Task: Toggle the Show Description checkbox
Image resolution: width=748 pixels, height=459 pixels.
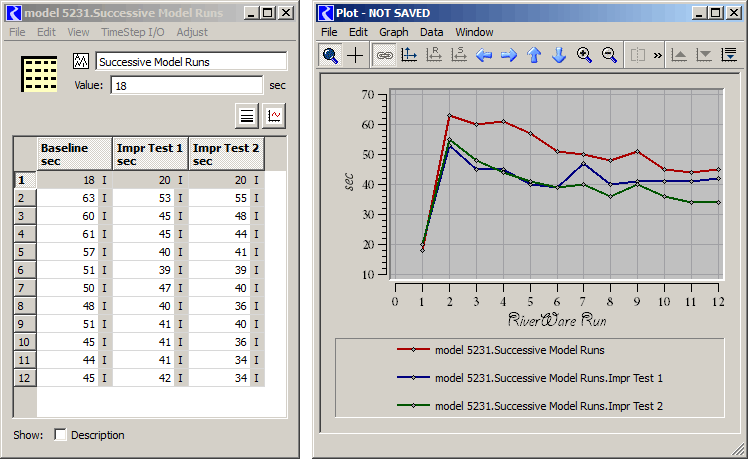Action: point(60,435)
